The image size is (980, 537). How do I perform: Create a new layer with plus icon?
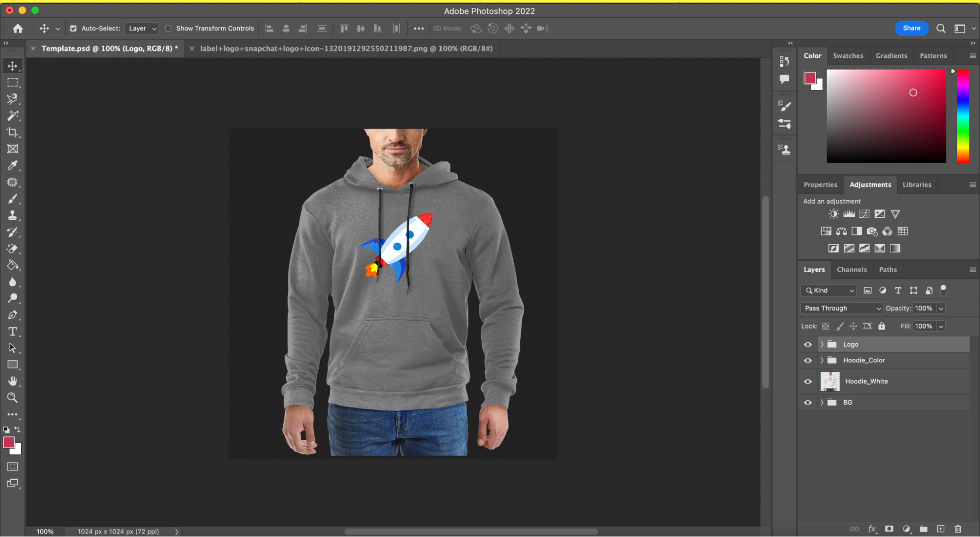click(940, 529)
